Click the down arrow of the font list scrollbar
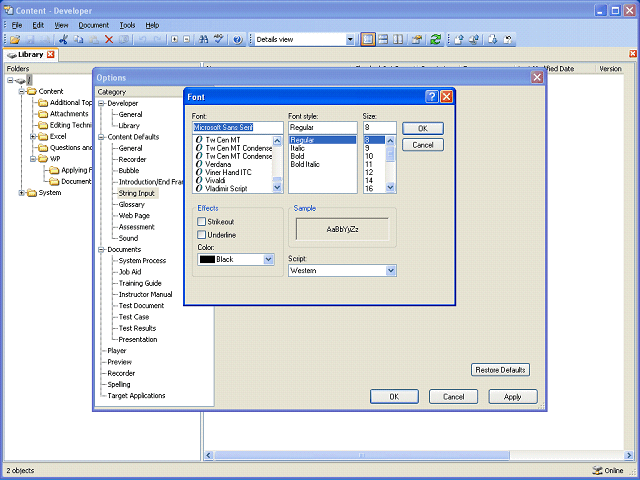This screenshot has width=640, height=480. tap(277, 187)
